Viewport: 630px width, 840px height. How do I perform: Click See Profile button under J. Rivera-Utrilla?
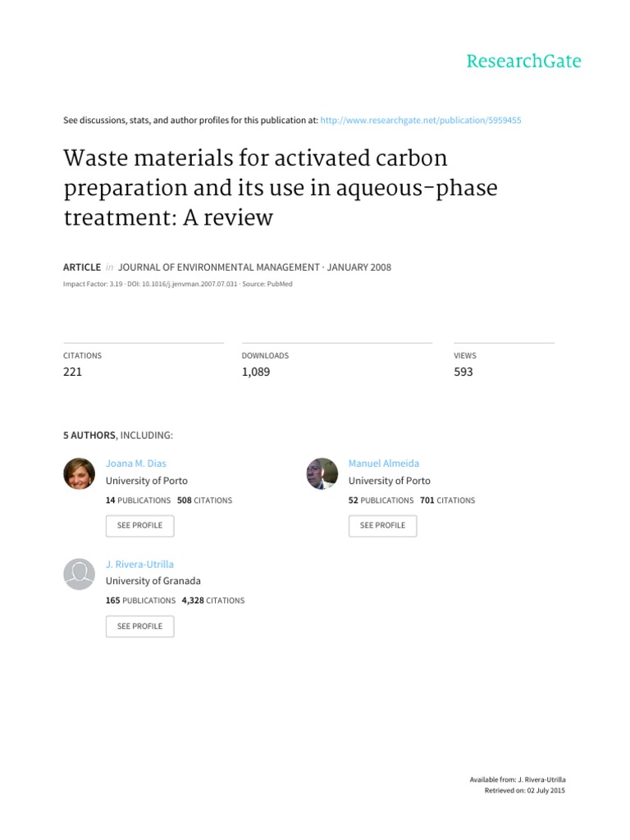139,626
